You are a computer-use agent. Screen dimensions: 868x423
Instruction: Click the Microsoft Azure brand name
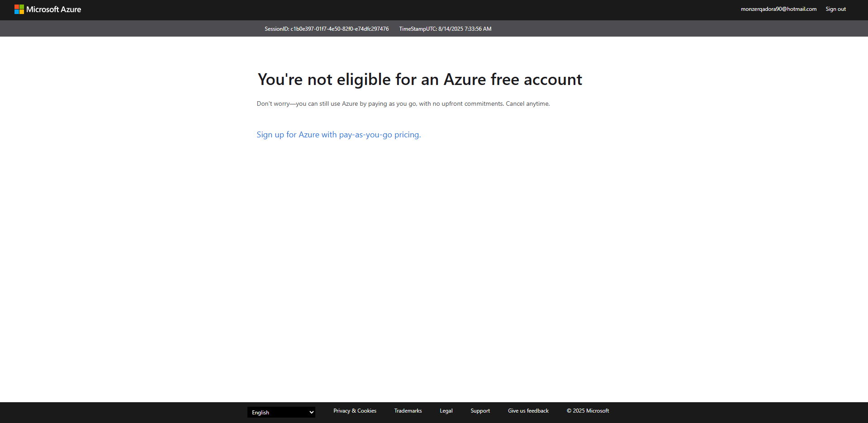coord(53,9)
